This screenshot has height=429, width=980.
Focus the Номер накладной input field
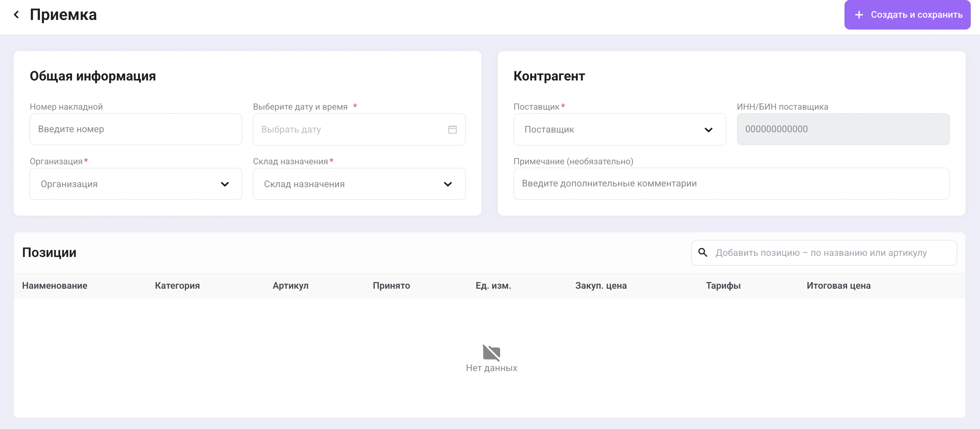(x=136, y=129)
